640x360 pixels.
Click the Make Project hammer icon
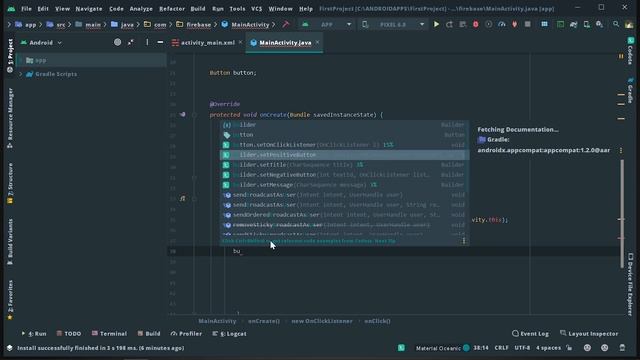click(x=286, y=24)
